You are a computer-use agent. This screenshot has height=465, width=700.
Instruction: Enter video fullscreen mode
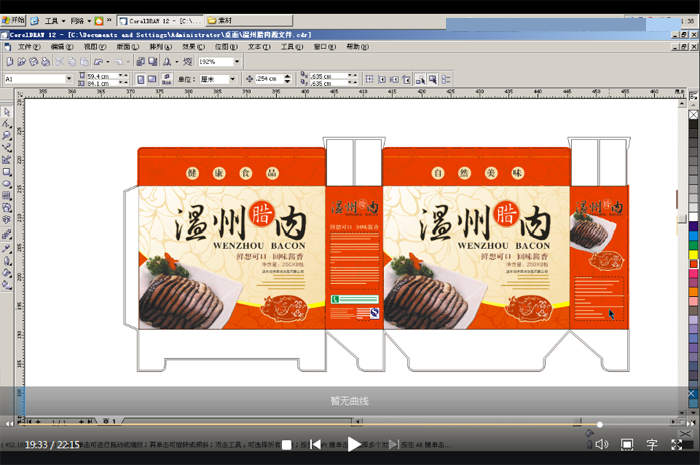pyautogui.click(x=678, y=444)
